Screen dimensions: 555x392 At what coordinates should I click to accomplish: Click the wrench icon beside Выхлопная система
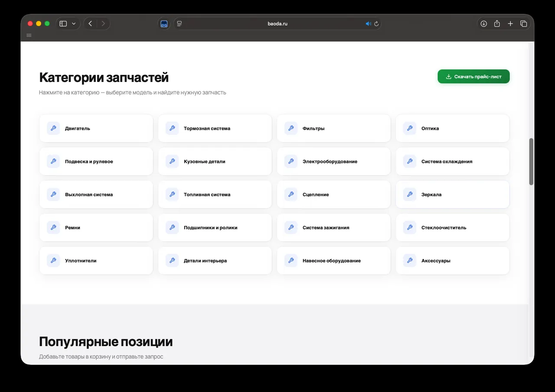tap(53, 194)
